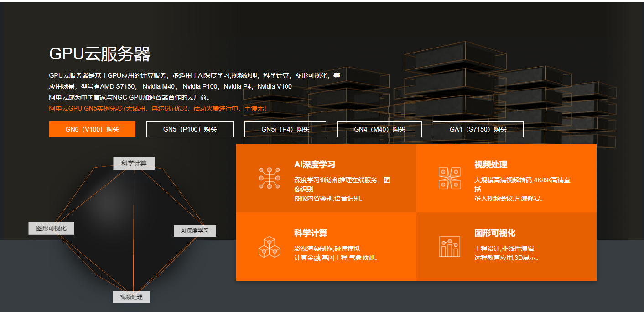Click the line 阿里云成为中国首家与NGC GPU加速容器合作的云厂商。
The image size is (644, 312).
pos(130,97)
